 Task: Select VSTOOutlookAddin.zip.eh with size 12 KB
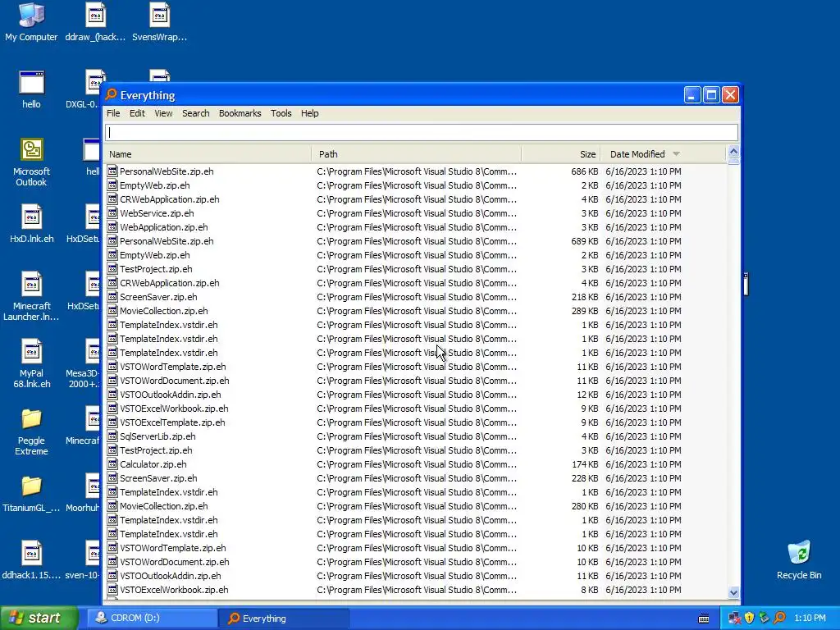click(x=416, y=395)
